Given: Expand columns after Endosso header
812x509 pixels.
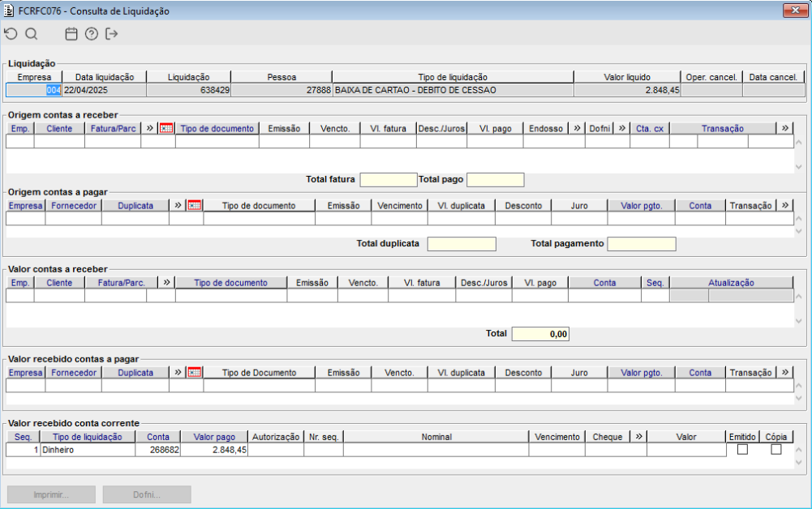Looking at the screenshot, I should [577, 128].
